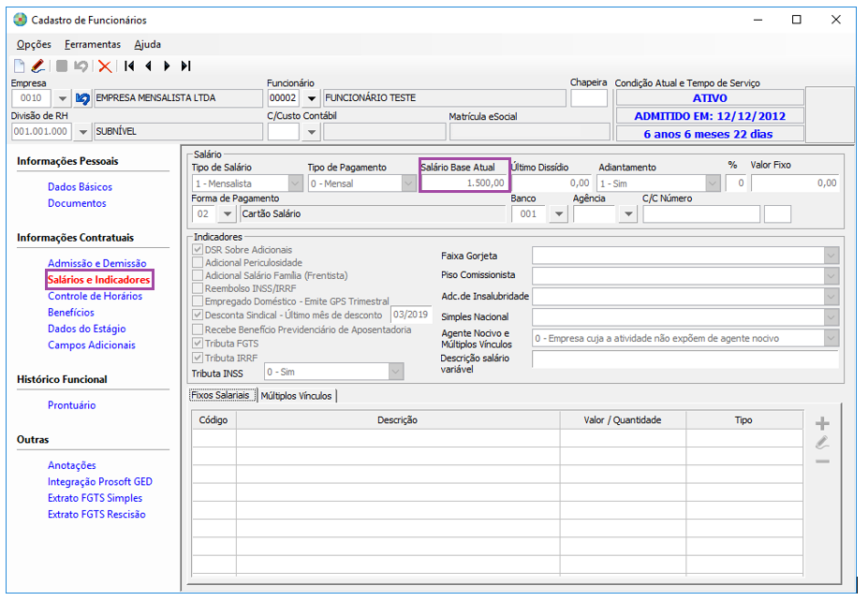The image size is (868, 601).
Task: Open the Integração Prosoft GED link
Action: 99,481
